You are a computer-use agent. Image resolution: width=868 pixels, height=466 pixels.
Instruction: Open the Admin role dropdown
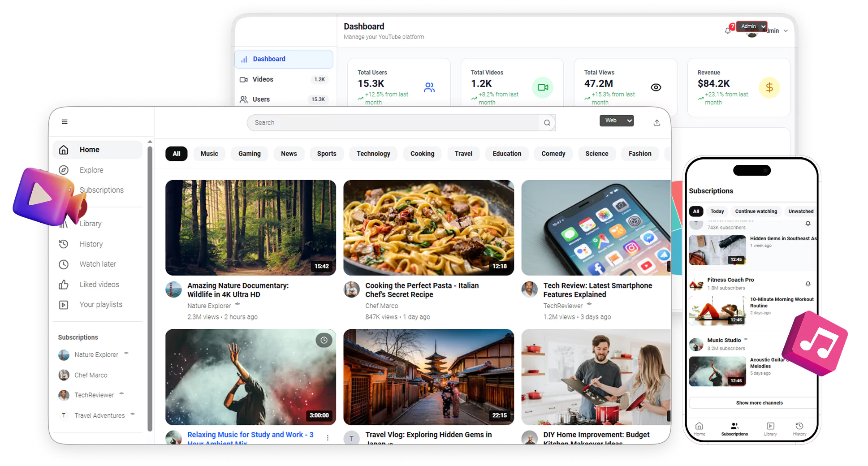pos(751,26)
